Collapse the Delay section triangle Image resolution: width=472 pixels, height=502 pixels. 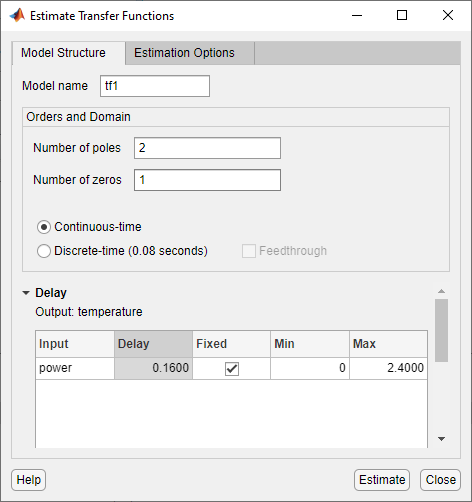[26, 293]
